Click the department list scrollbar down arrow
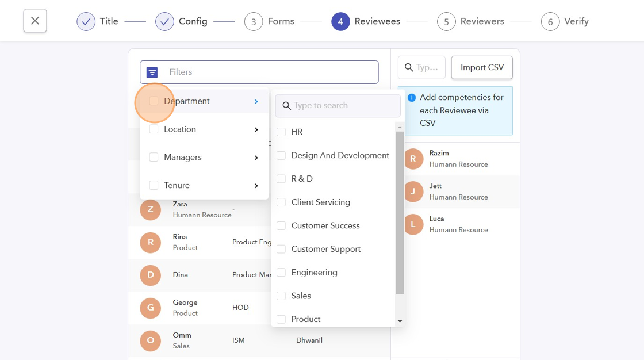Image resolution: width=644 pixels, height=360 pixels. tap(400, 321)
